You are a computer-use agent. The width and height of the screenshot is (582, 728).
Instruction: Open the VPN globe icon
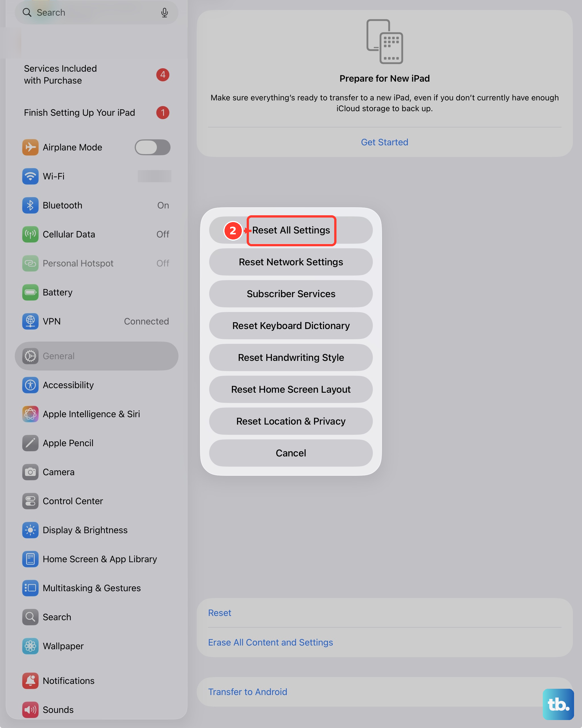click(x=30, y=321)
